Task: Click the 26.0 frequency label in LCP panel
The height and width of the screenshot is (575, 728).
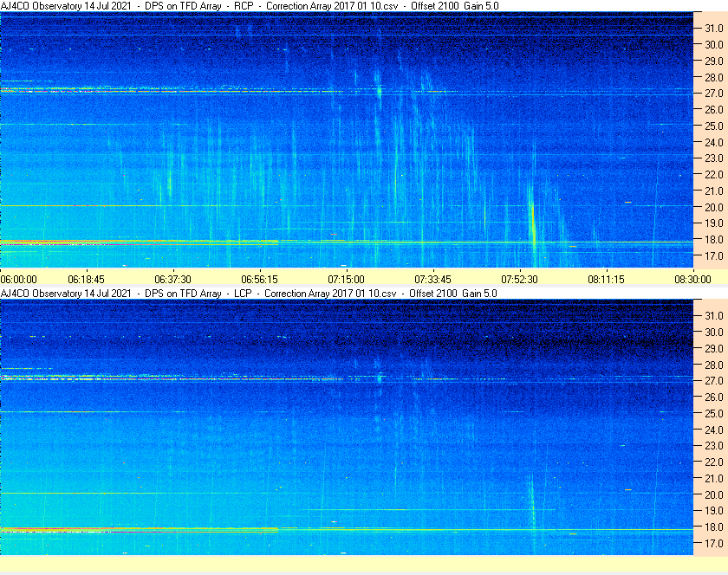Action: (714, 397)
